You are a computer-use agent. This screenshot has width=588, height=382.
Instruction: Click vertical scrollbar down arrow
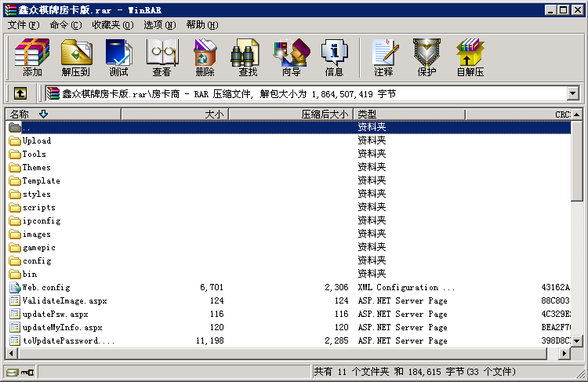579,341
